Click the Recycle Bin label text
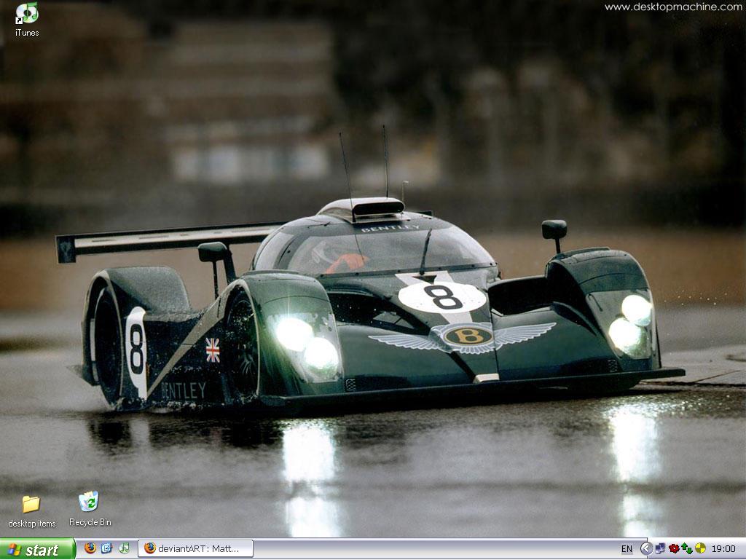 pyautogui.click(x=89, y=522)
